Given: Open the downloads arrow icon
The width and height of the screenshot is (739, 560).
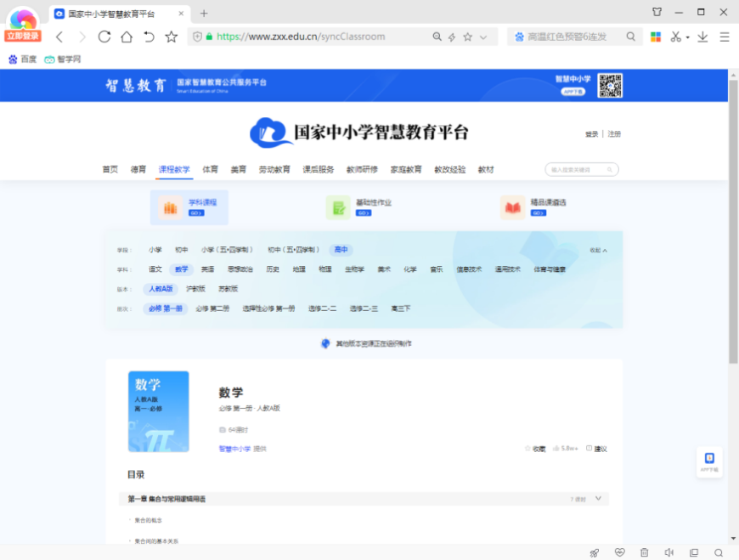Looking at the screenshot, I should click(702, 37).
